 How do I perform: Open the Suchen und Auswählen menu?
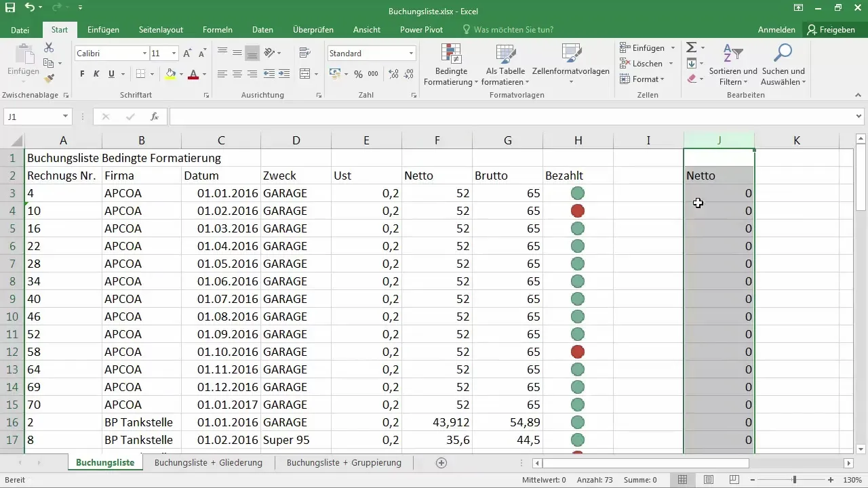pos(783,65)
